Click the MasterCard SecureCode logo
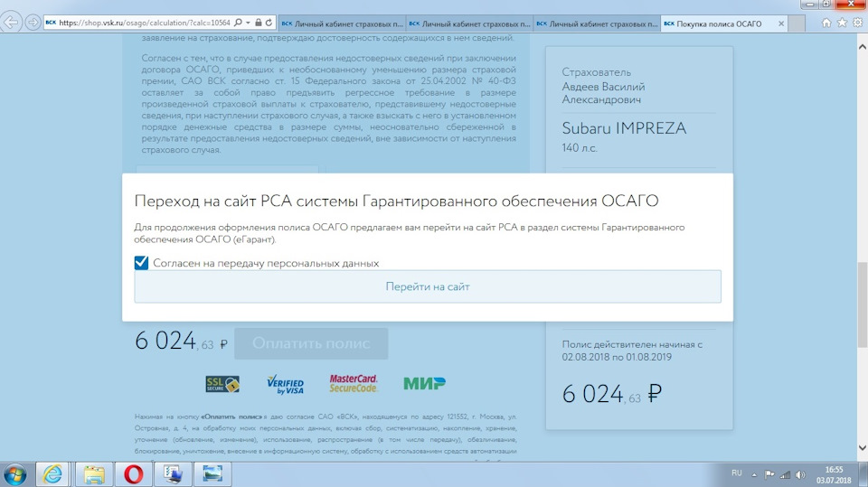This screenshot has height=487, width=868. pos(354,383)
